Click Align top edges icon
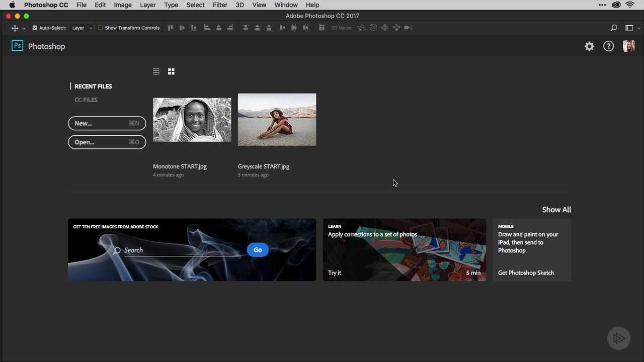 [171, 28]
